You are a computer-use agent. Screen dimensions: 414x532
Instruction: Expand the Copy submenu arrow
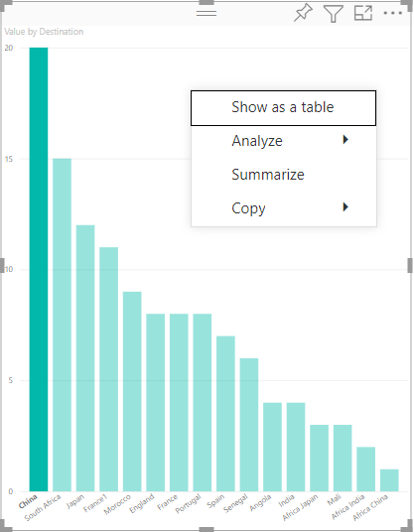[x=345, y=207]
